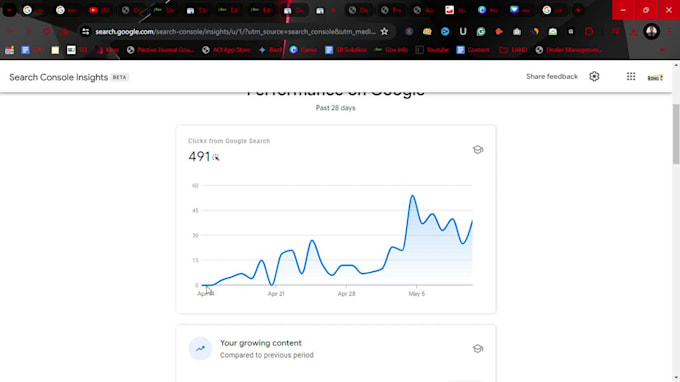The width and height of the screenshot is (680, 382).
Task: Open Content bookmark
Action: pyautogui.click(x=473, y=50)
